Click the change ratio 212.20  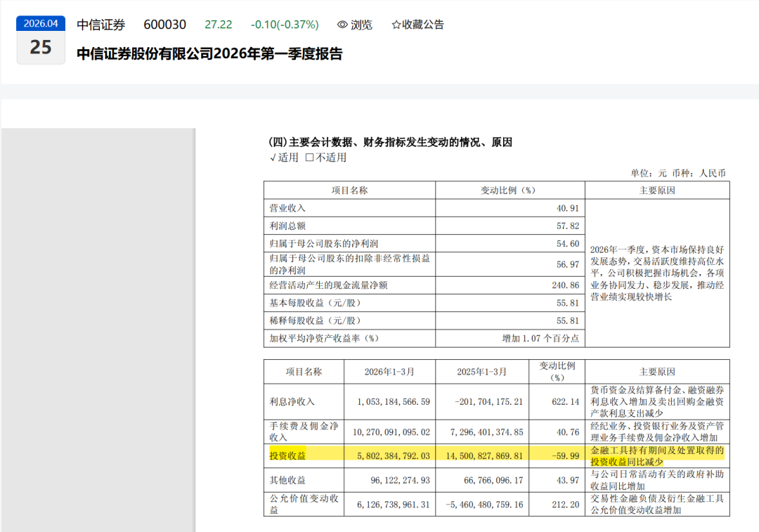[565, 505]
